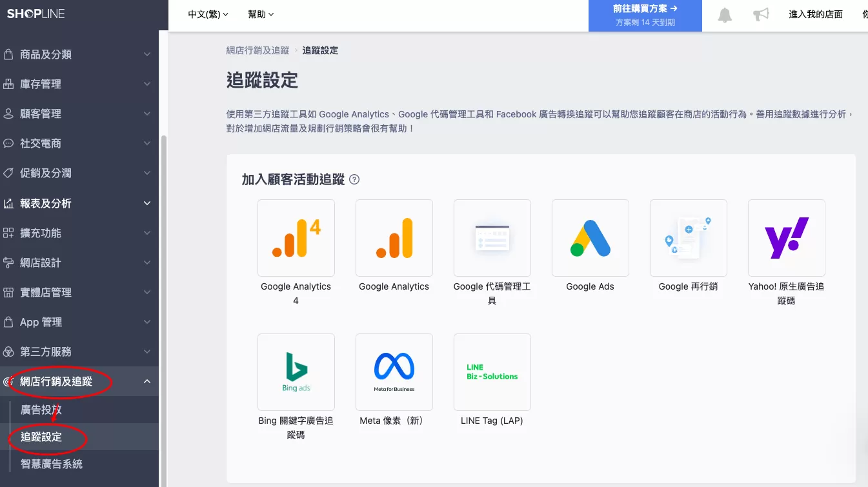Expand App 管理 using its chevron
This screenshot has height=487, width=868.
(147, 322)
